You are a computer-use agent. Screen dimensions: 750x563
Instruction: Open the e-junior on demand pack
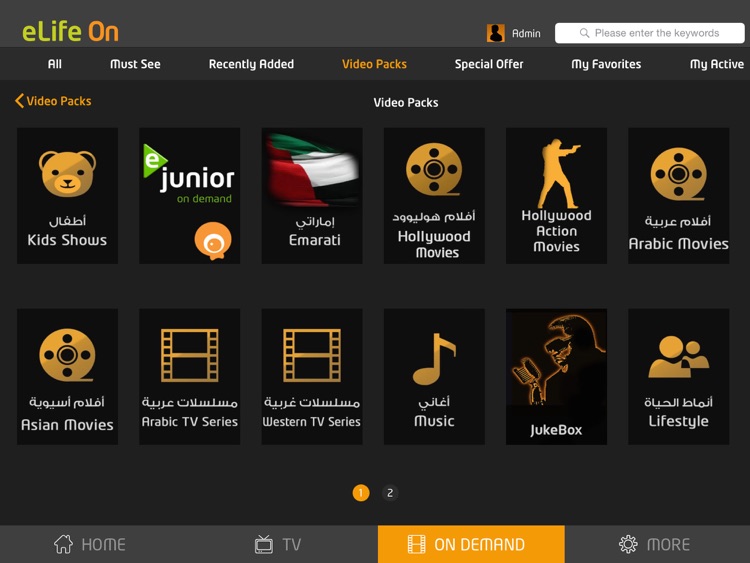(x=189, y=196)
